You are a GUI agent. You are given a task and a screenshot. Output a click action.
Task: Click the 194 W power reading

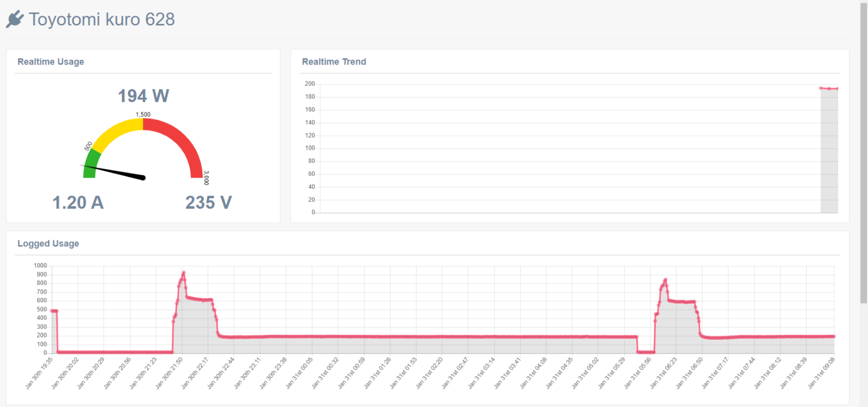(x=144, y=96)
